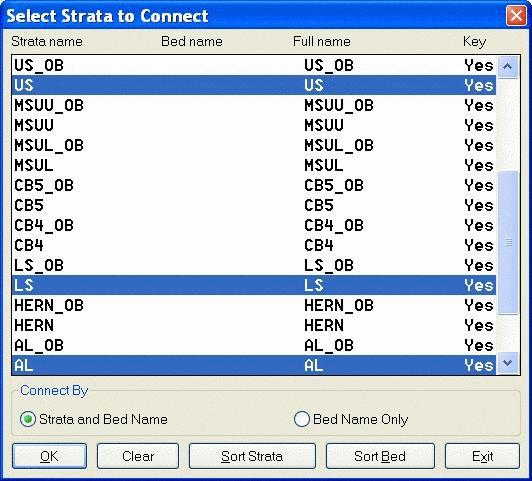Exit the dialog using Exit button
The height and width of the screenshot is (481, 532).
(x=482, y=456)
